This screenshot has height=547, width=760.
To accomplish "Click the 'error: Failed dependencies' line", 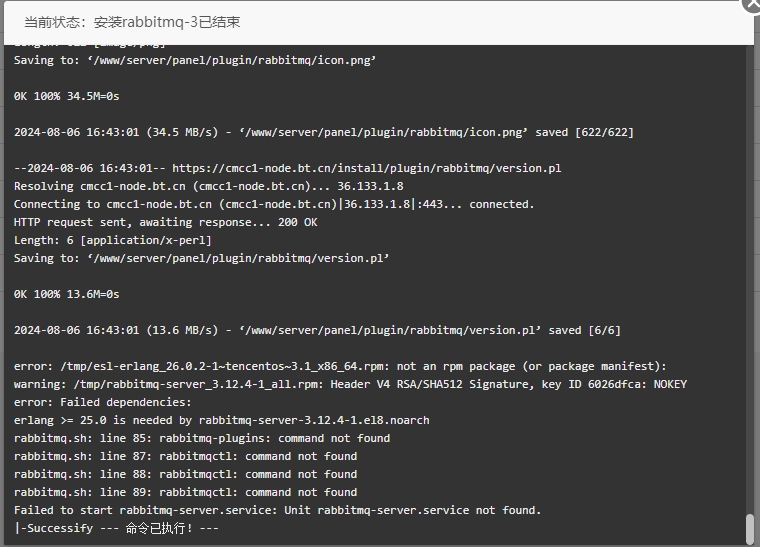I will pos(103,402).
